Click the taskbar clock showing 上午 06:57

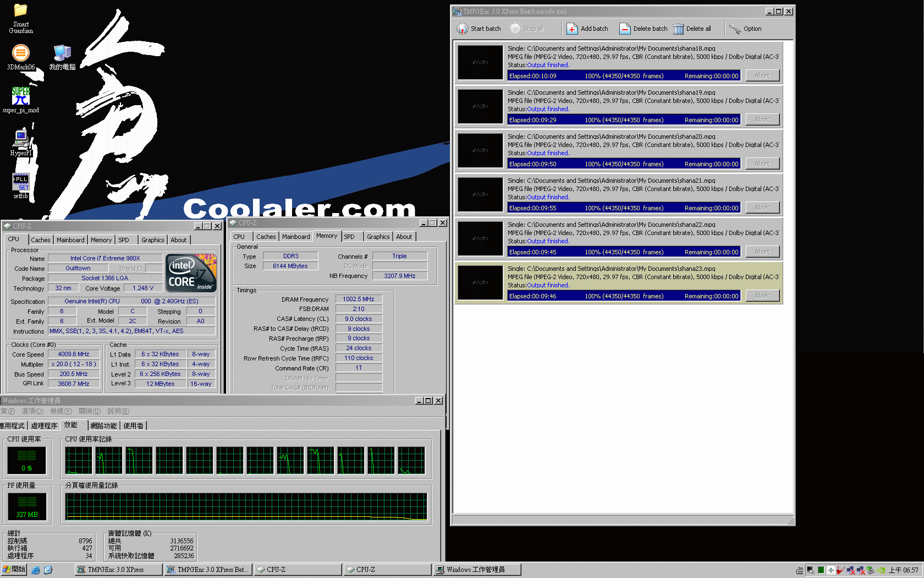(x=904, y=570)
